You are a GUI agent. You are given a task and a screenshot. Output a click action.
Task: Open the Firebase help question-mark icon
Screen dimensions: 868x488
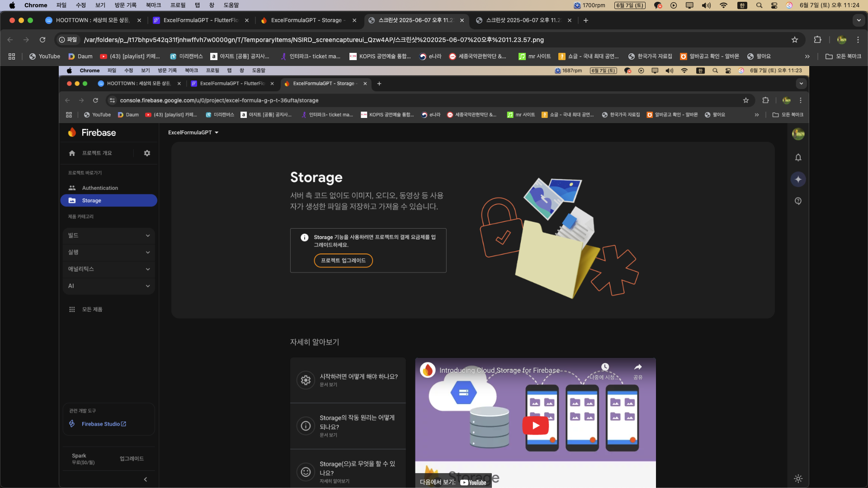pos(798,201)
